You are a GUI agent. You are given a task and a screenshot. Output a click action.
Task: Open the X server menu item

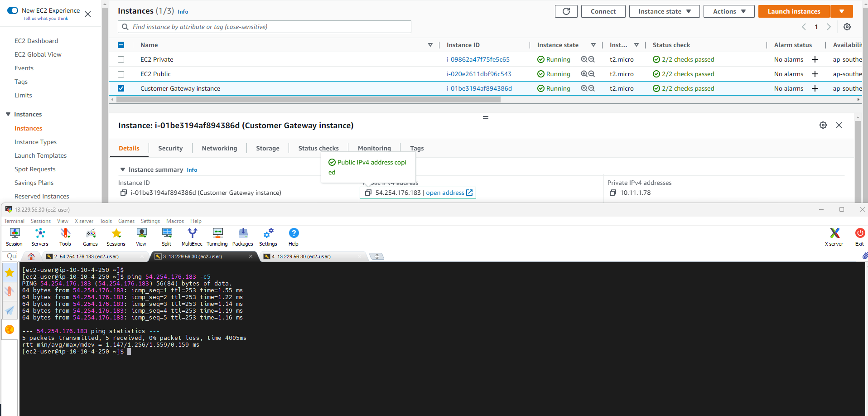[x=84, y=221]
